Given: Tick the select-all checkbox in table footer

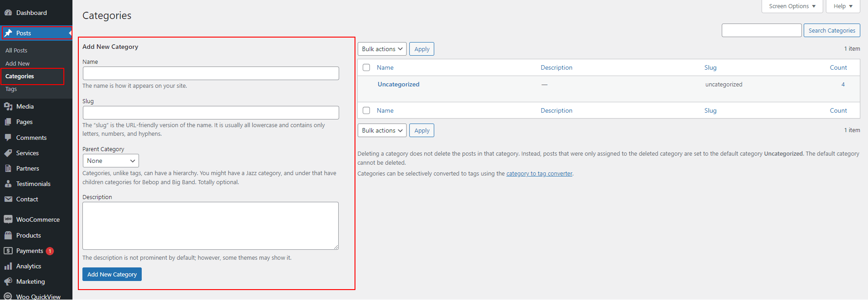Looking at the screenshot, I should [366, 110].
